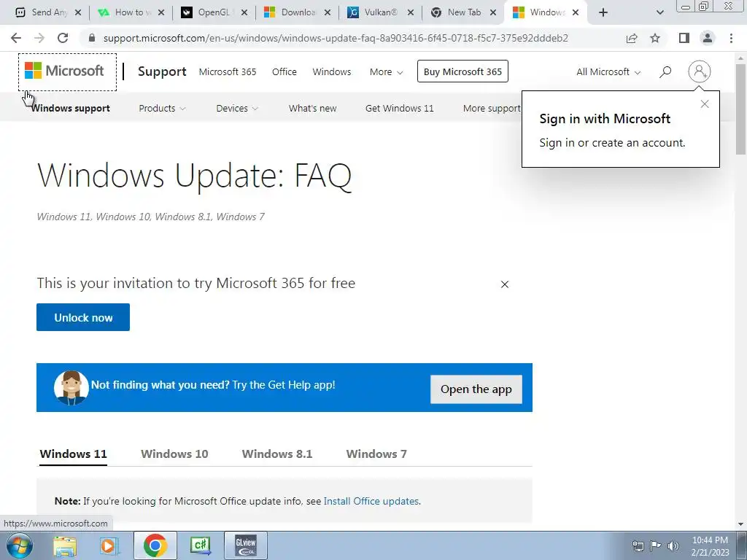The width and height of the screenshot is (747, 560).
Task: Click Buy Microsoft 365 button
Action: (x=462, y=71)
